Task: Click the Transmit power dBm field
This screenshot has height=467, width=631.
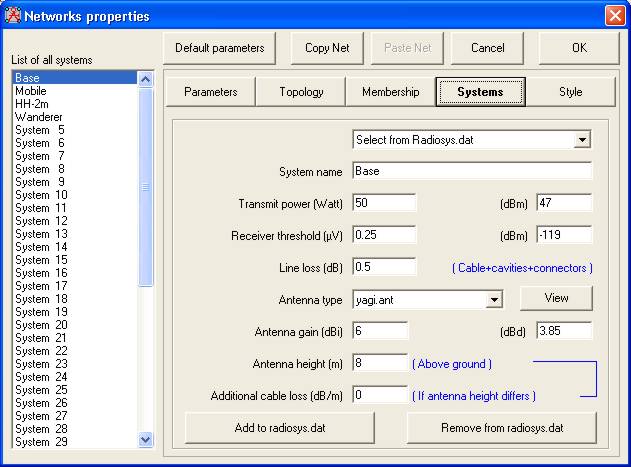Action: tap(564, 203)
